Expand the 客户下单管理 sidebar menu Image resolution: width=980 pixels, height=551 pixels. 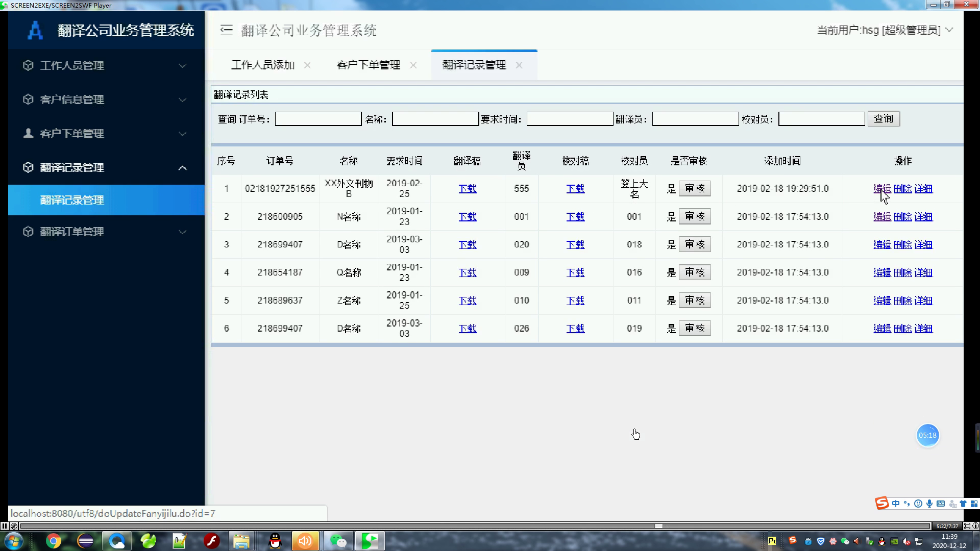[x=106, y=134]
